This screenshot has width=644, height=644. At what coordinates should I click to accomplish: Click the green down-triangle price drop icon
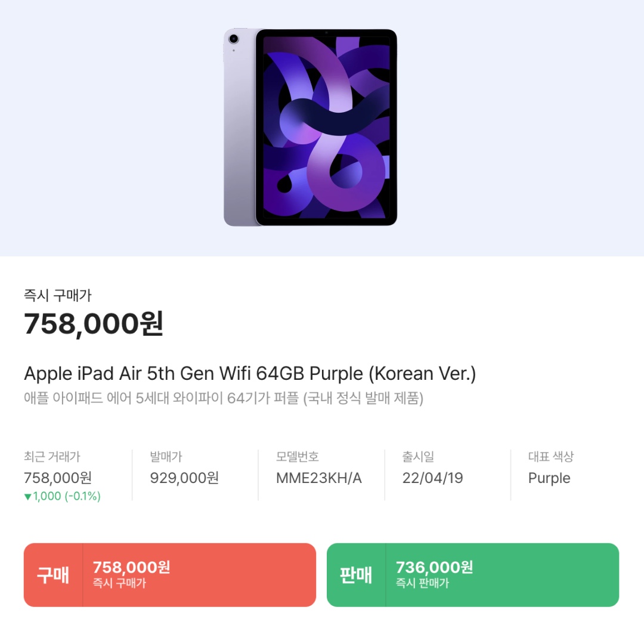(x=27, y=497)
